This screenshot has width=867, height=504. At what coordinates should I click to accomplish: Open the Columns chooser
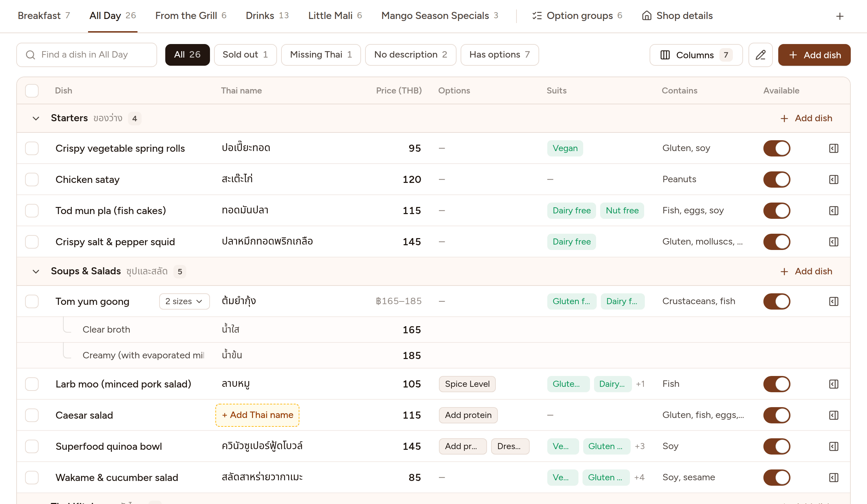coord(696,55)
